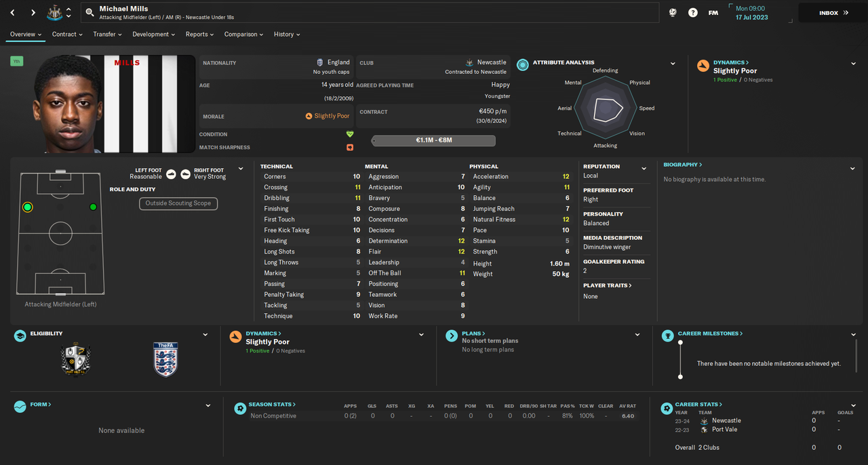Use the player switcher up/down arrows

pos(68,12)
